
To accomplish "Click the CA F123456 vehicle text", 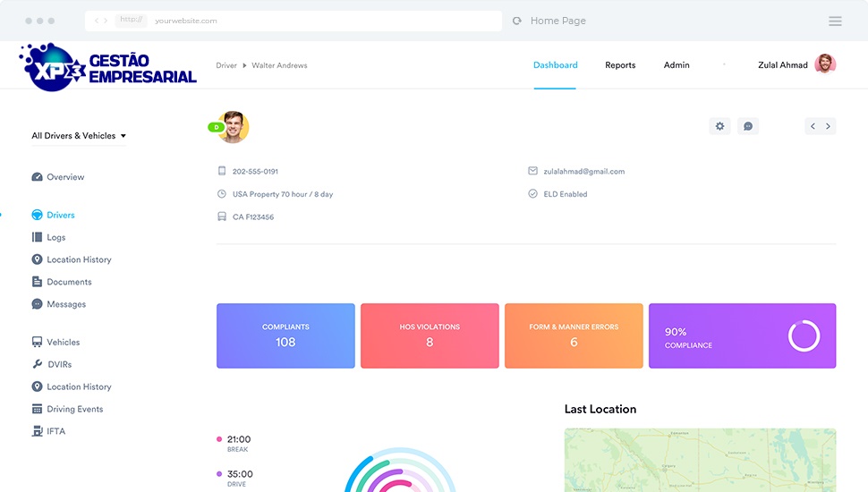I will coord(253,217).
